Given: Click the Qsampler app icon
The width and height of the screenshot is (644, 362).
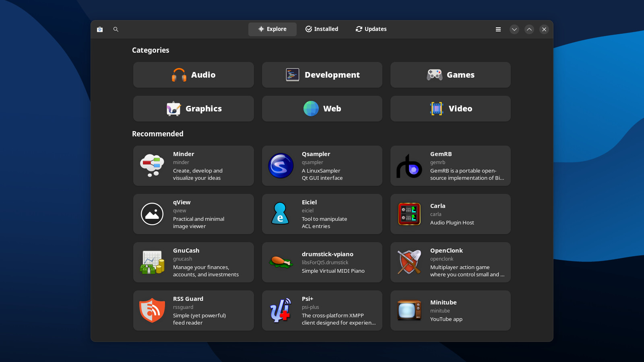Looking at the screenshot, I should click(281, 166).
